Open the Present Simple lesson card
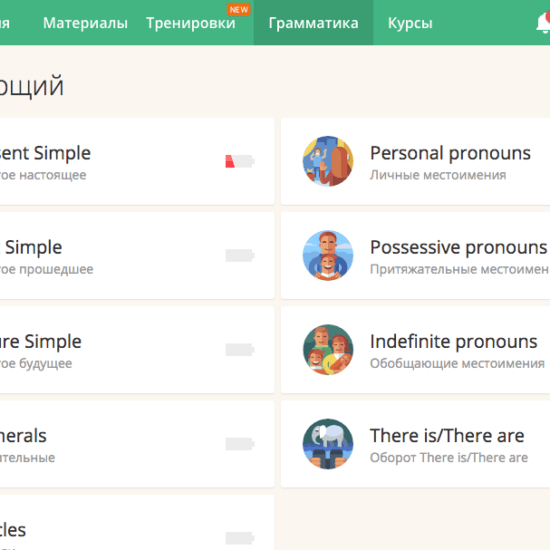Screen dimensions: 550x550 tap(137, 161)
